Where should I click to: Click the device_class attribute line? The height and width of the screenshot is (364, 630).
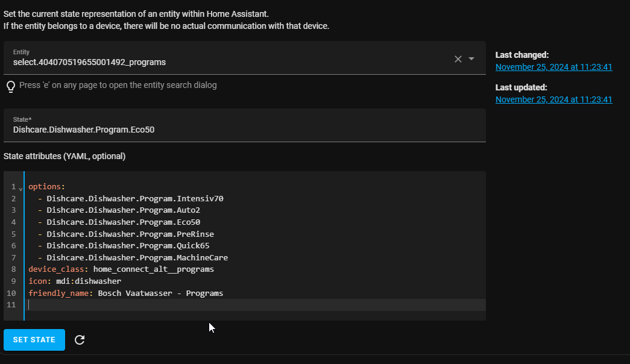(121, 269)
